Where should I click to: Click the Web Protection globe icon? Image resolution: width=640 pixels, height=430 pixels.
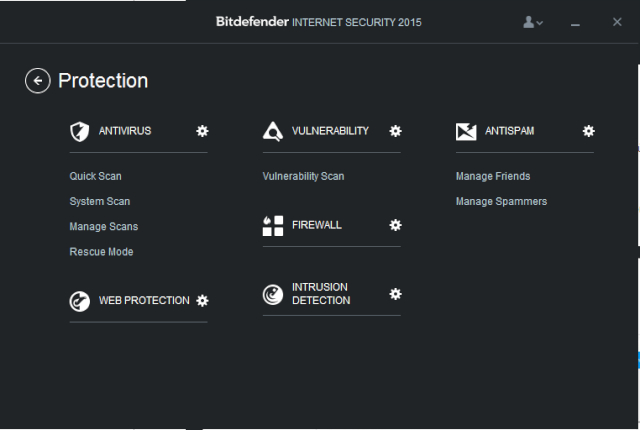tap(80, 301)
